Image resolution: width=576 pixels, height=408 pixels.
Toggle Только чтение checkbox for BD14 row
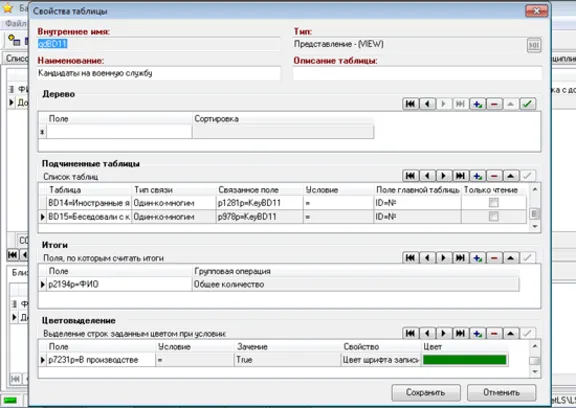(494, 203)
